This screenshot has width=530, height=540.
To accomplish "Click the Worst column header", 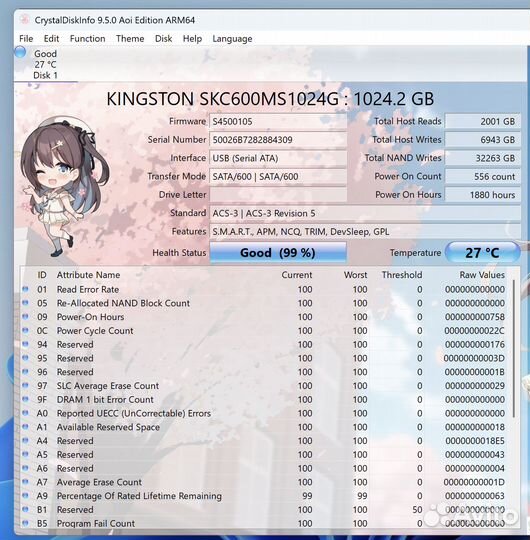I will [355, 275].
